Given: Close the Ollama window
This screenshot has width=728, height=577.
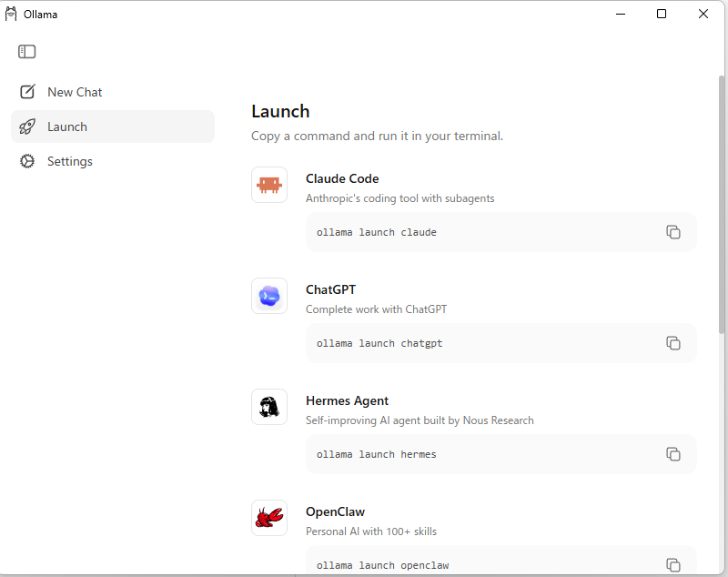Looking at the screenshot, I should pos(703,14).
